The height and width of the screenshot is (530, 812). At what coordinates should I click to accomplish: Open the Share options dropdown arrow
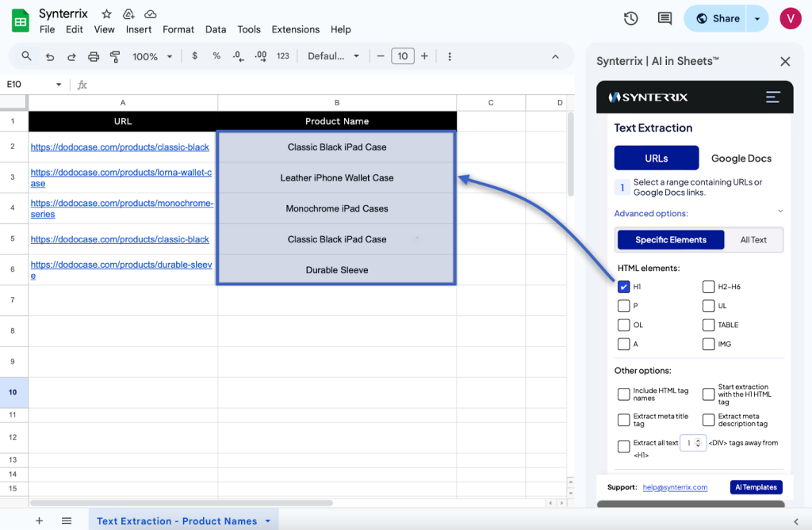757,19
